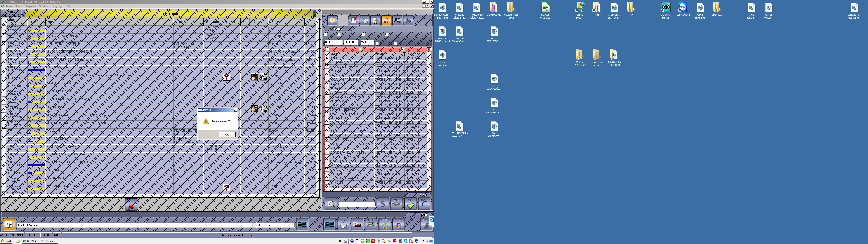Open the search filter combo box
Viewport: 868px width, 244px height.
pyautogui.click(x=373, y=204)
